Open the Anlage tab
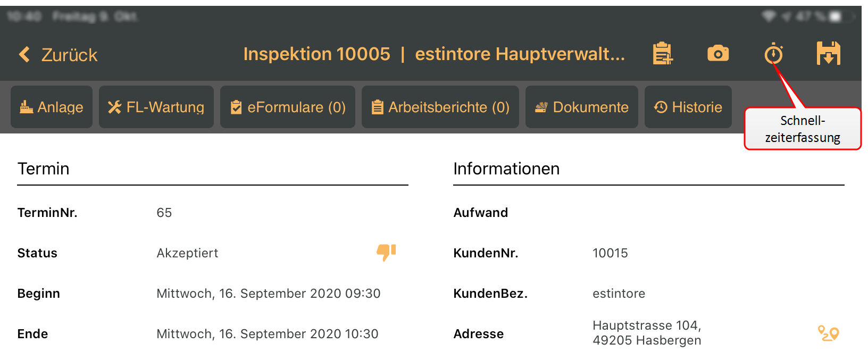868x360 pixels. coord(52,107)
